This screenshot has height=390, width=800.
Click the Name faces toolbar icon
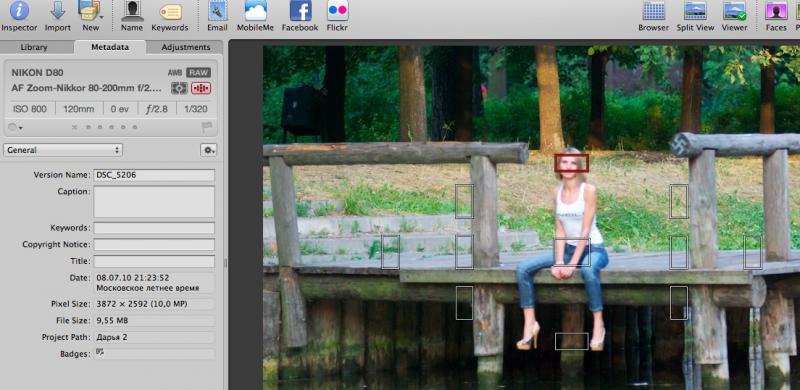click(x=132, y=11)
